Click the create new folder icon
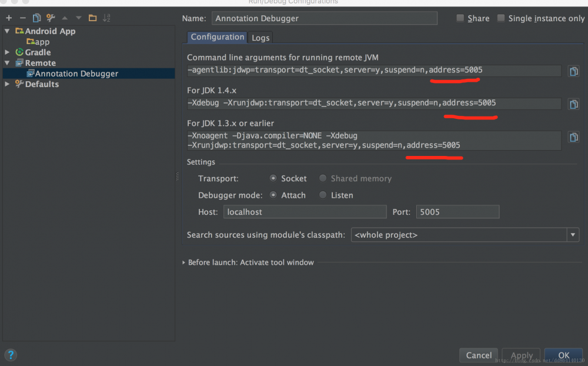This screenshot has width=588, height=366. click(92, 18)
